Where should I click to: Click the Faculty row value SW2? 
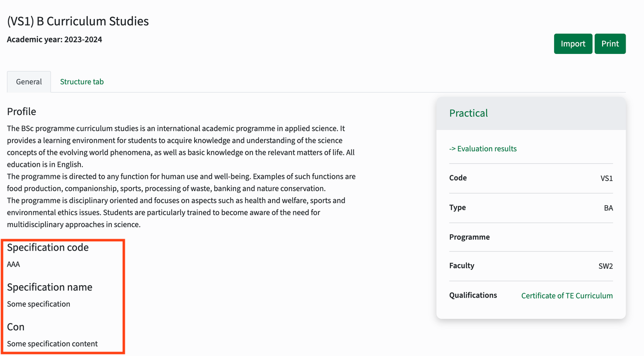pyautogui.click(x=606, y=266)
